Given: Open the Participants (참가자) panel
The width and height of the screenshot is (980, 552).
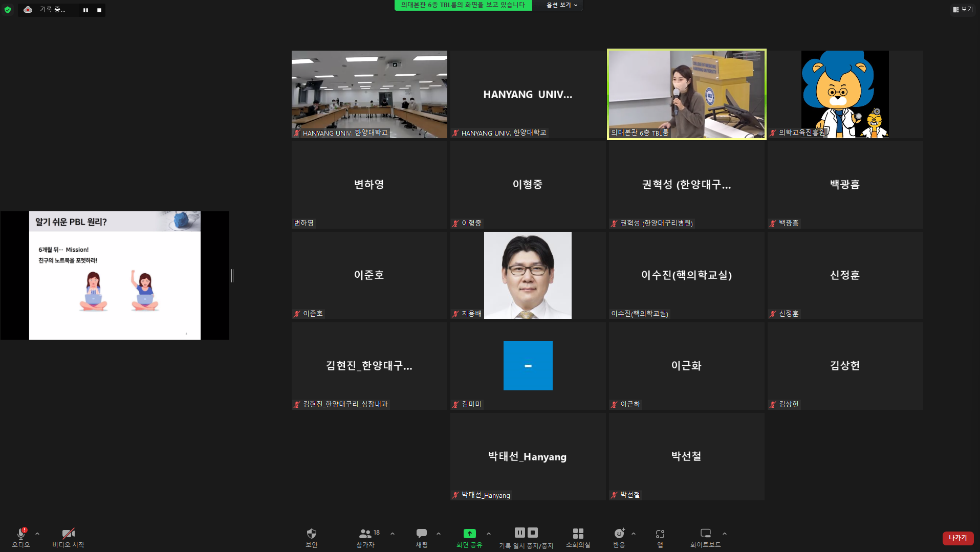Looking at the screenshot, I should pyautogui.click(x=365, y=534).
